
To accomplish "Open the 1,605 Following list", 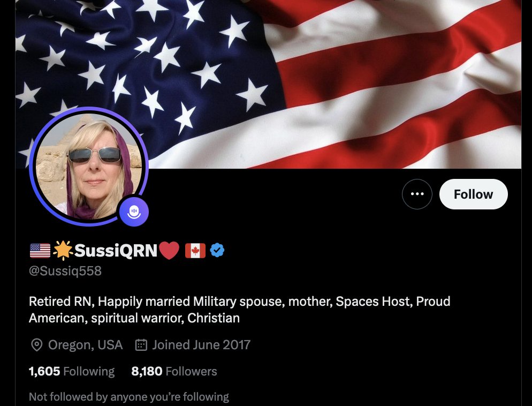I will [72, 371].
